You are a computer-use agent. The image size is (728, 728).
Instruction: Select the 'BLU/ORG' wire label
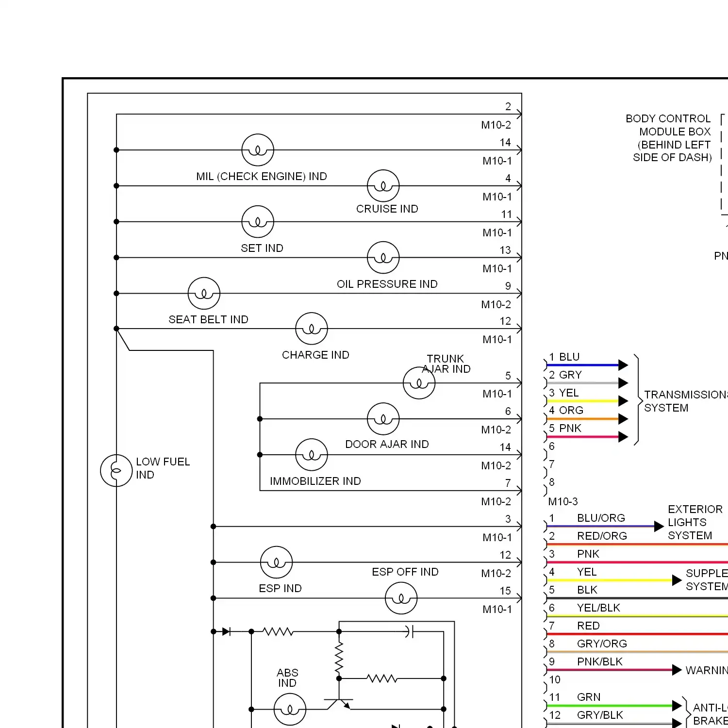pyautogui.click(x=601, y=518)
